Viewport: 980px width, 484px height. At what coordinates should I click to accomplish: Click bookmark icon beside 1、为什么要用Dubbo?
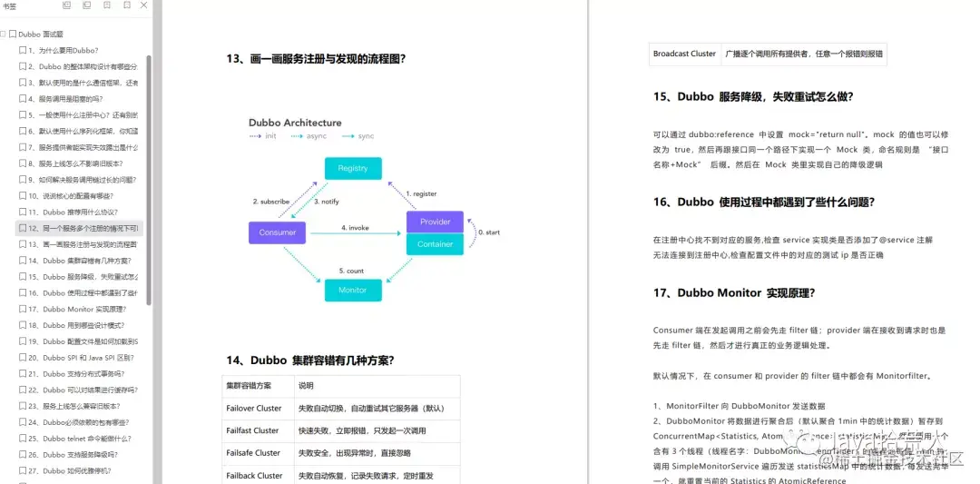click(x=23, y=51)
